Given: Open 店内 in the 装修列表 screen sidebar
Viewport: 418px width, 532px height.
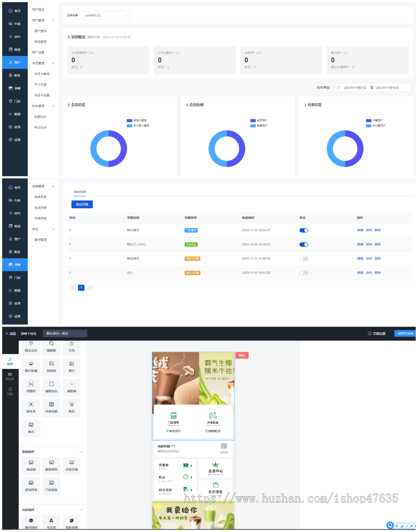Looking at the screenshot, I should pos(14,213).
